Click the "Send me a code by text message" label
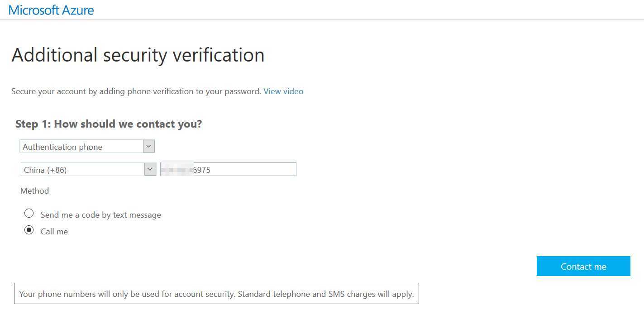 point(100,215)
